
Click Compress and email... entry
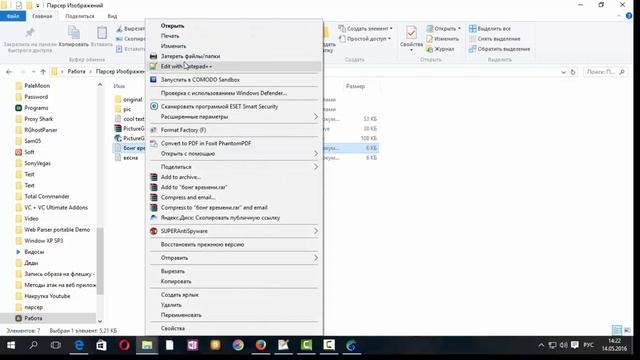[234, 198]
